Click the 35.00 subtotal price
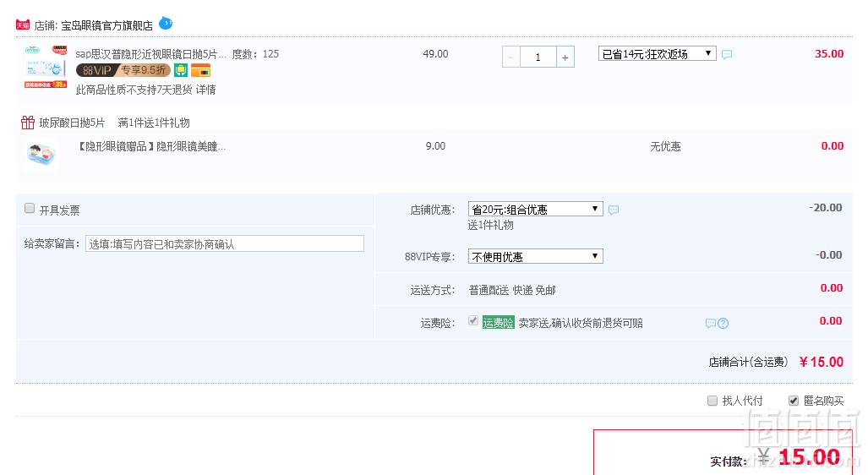The width and height of the screenshot is (868, 475). click(829, 54)
